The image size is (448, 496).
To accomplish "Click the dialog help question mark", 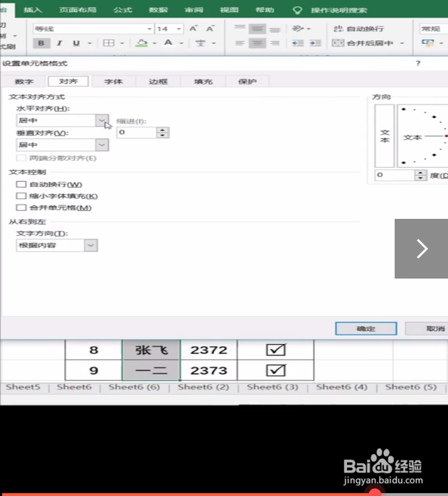I will (418, 63).
